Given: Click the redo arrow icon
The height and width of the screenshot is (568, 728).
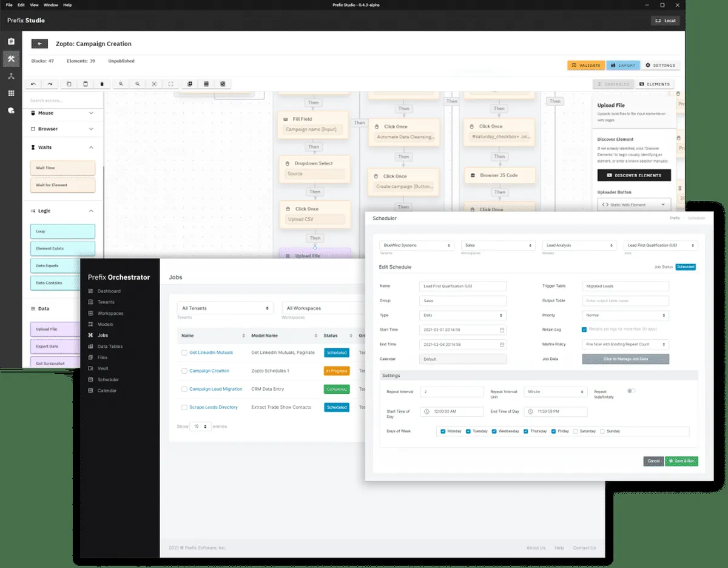Looking at the screenshot, I should [50, 84].
